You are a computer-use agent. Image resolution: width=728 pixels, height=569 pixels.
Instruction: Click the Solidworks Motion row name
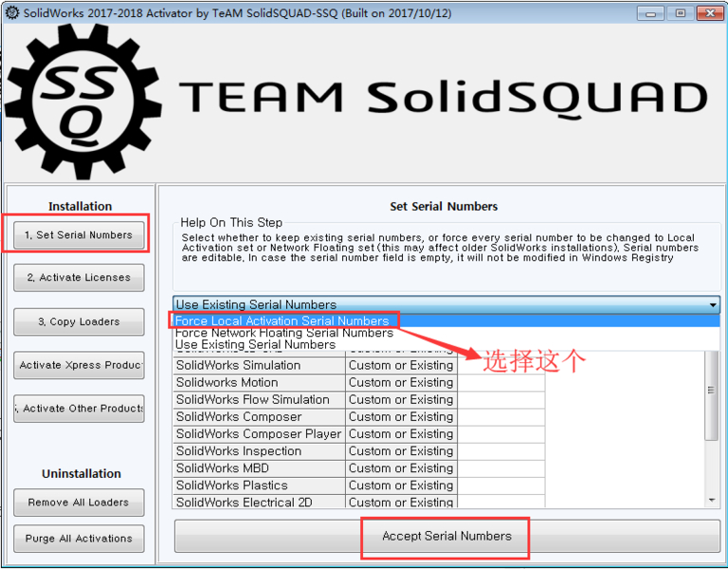tap(259, 383)
